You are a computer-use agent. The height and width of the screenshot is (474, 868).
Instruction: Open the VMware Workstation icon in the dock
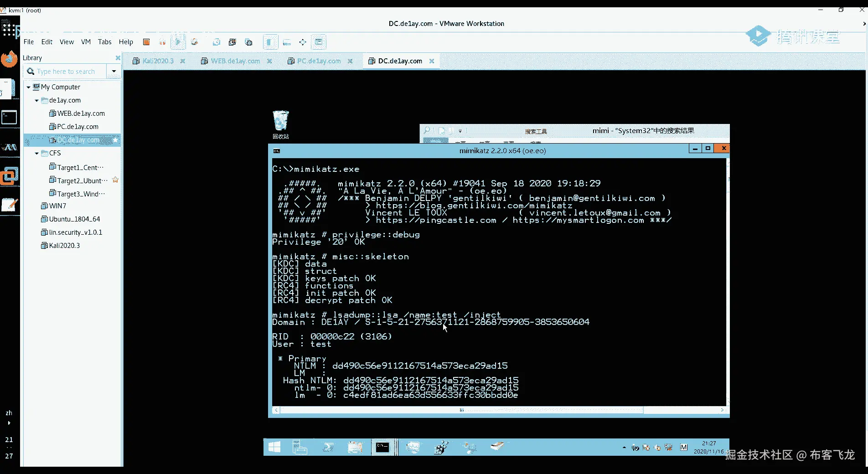10,175
